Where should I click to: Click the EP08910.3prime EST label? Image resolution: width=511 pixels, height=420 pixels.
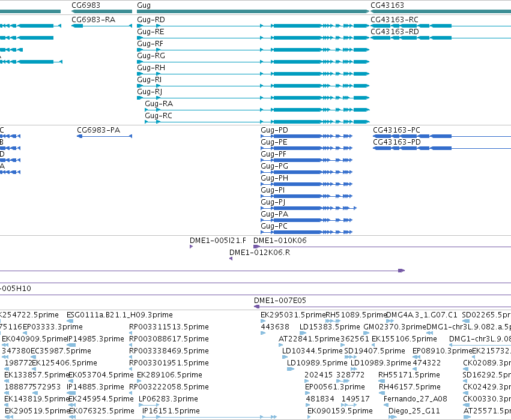pos(442,351)
